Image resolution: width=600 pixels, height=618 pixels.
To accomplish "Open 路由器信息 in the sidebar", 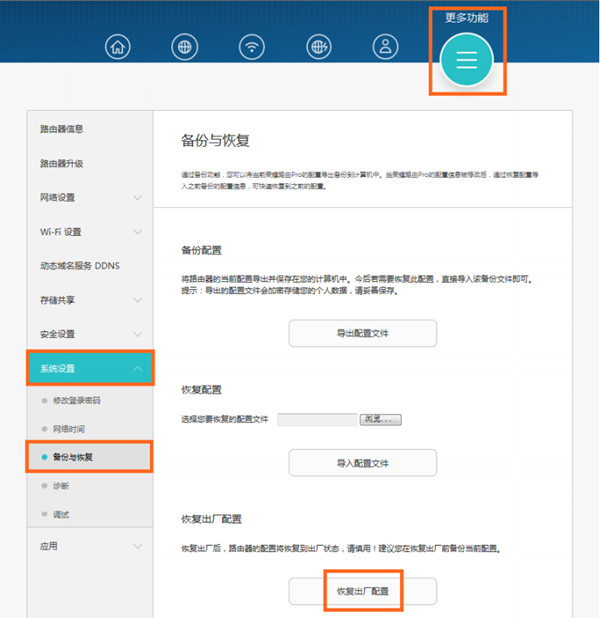I will (x=62, y=129).
